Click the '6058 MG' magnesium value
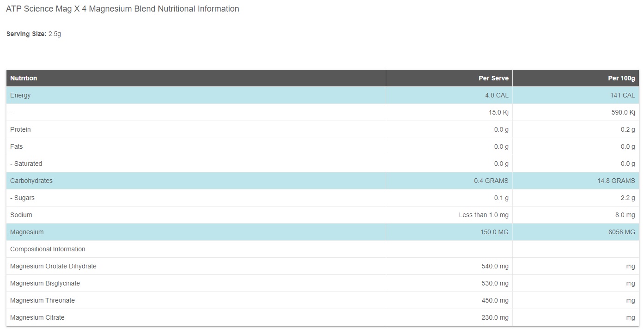644x334 pixels. (x=621, y=232)
